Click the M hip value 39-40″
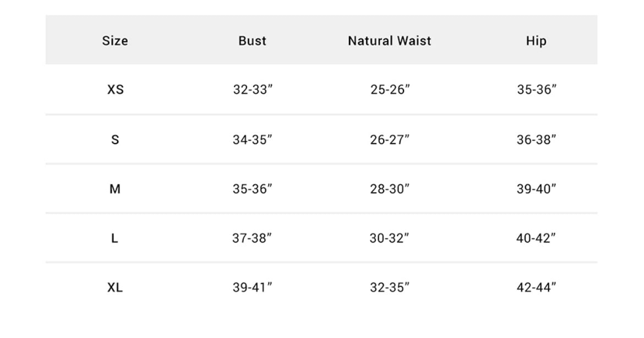Viewport: 644px width, 338px height. coord(537,189)
